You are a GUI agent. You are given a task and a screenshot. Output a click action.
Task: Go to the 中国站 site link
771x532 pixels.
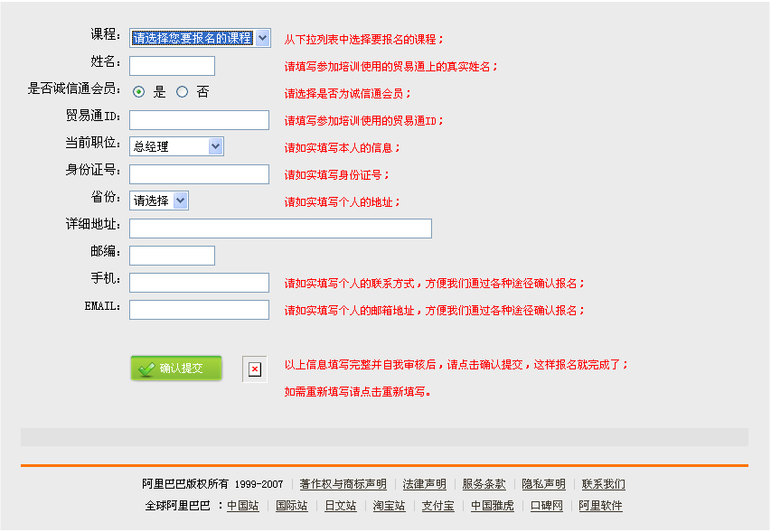(243, 506)
